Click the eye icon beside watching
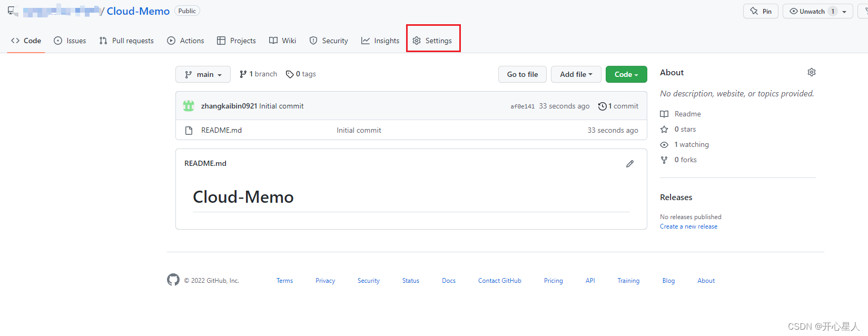 click(664, 145)
